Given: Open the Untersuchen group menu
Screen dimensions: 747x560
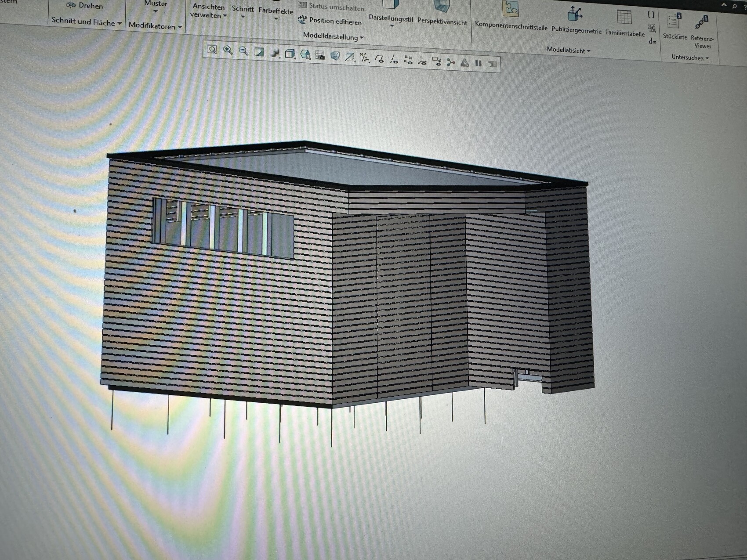Looking at the screenshot, I should coord(689,58).
